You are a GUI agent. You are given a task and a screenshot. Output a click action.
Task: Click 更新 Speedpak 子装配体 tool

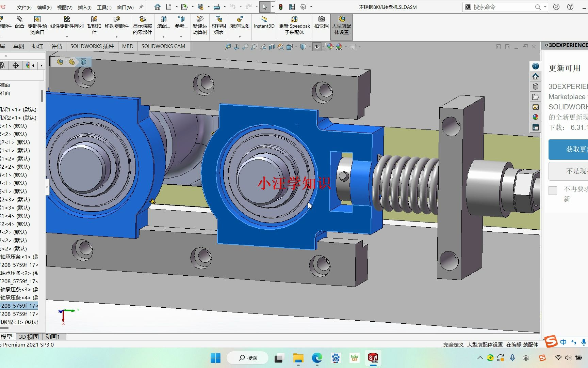pos(294,25)
